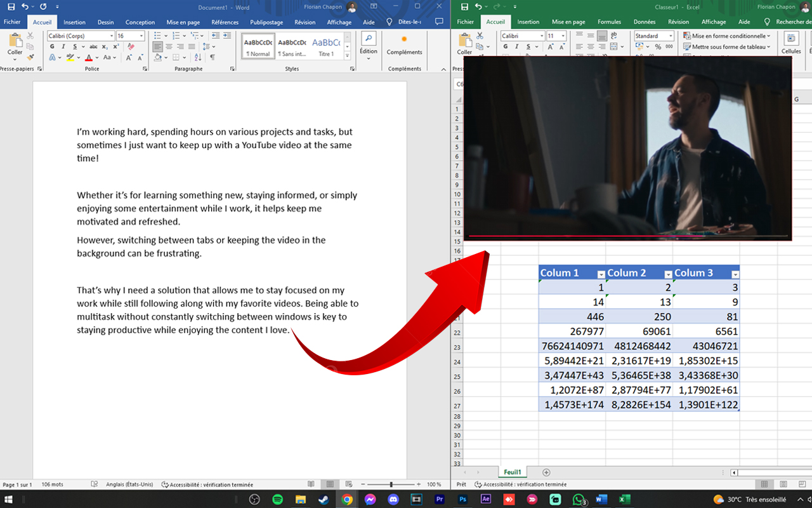Image resolution: width=812 pixels, height=508 pixels.
Task: Open Spotify from the taskbar
Action: click(278, 499)
